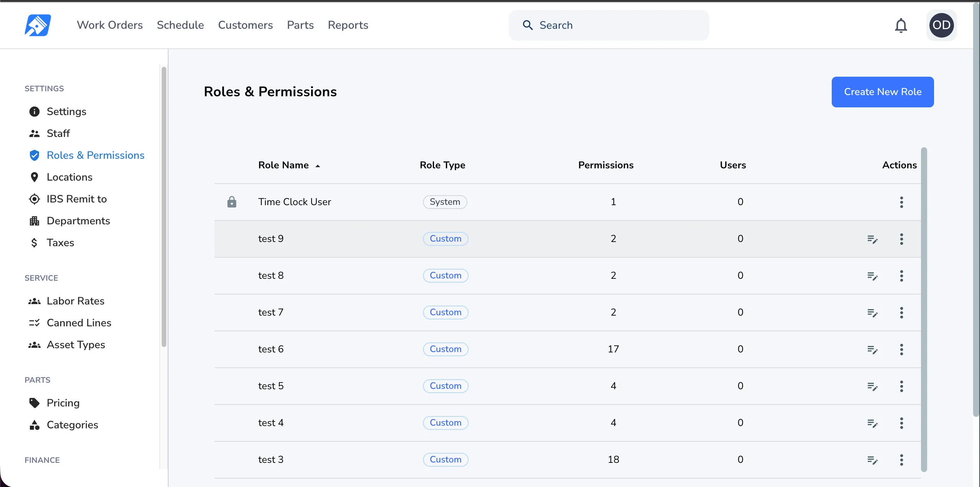Click the Settings info icon in sidebar
The height and width of the screenshot is (487, 980).
pyautogui.click(x=34, y=112)
